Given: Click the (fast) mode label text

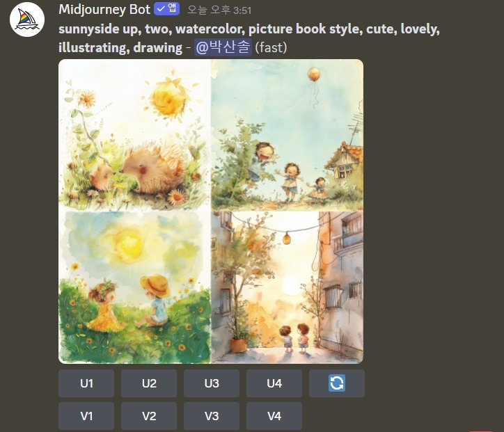Looking at the screenshot, I should (x=271, y=47).
